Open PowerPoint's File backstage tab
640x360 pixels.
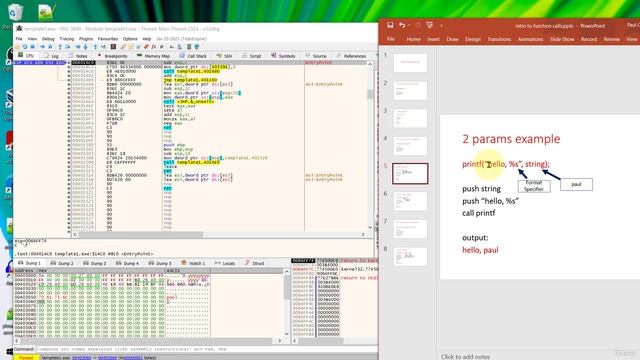[x=391, y=39]
